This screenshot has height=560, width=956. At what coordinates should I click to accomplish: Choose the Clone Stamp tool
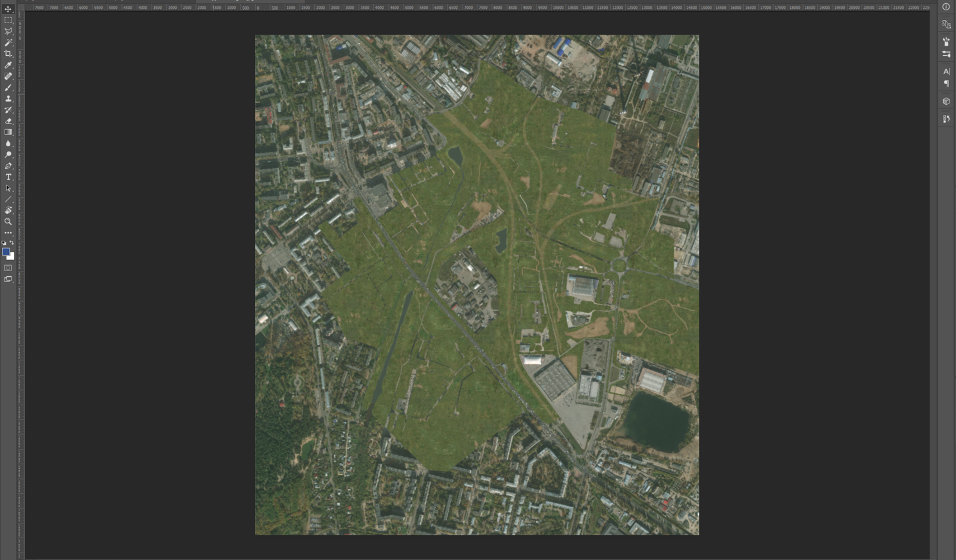pos(8,98)
